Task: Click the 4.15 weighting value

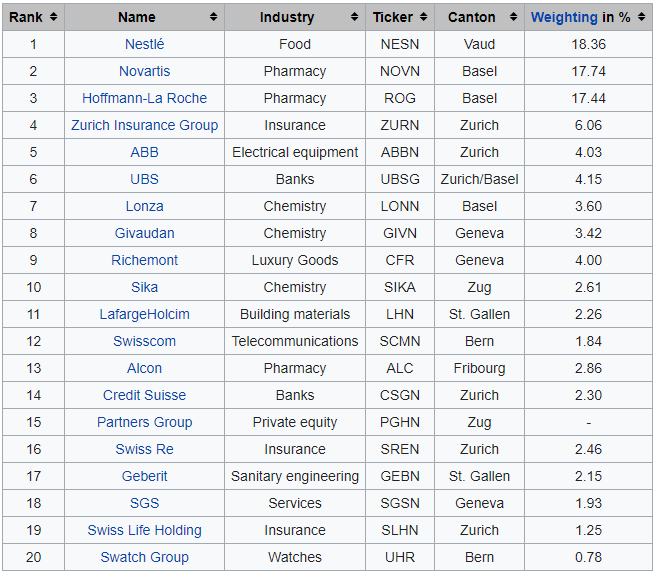Action: [x=589, y=179]
